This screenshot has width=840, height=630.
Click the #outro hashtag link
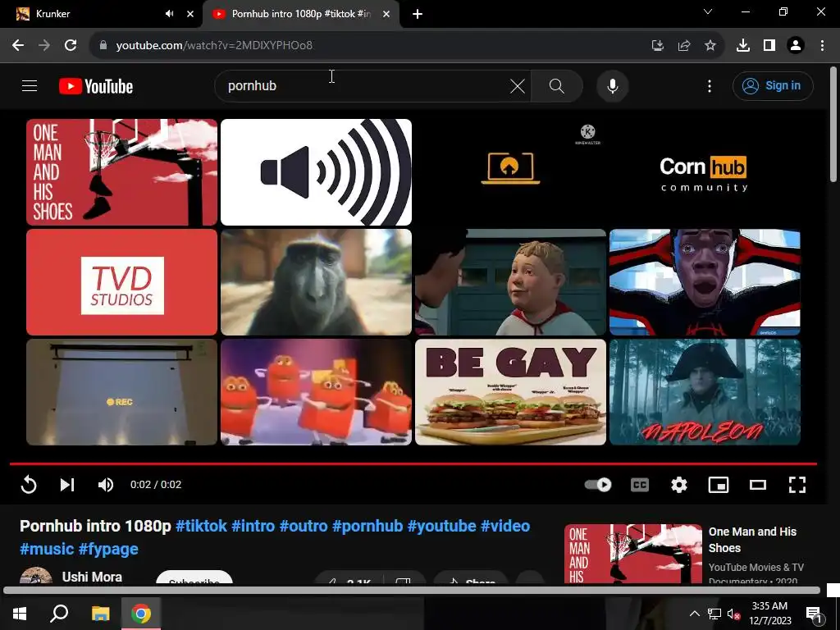(x=304, y=526)
